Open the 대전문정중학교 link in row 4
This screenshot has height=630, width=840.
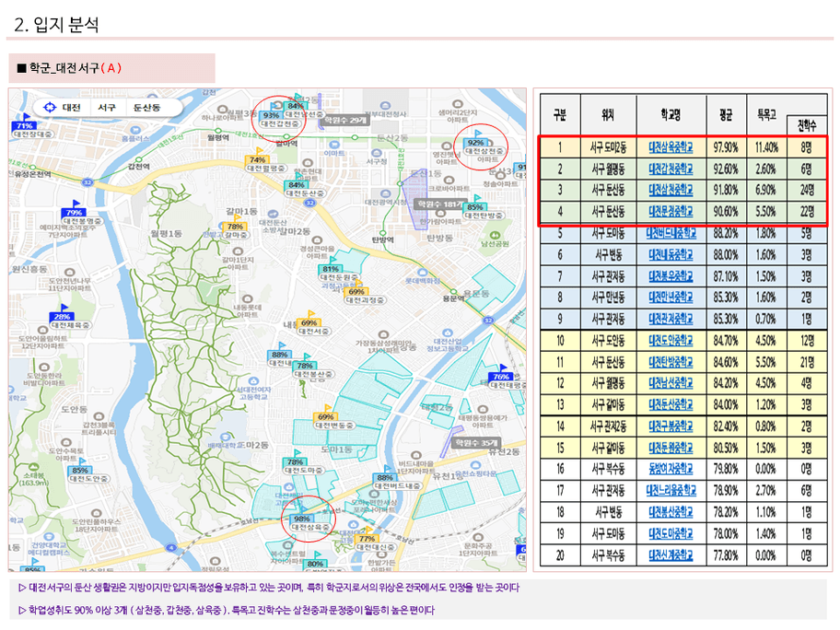671,212
